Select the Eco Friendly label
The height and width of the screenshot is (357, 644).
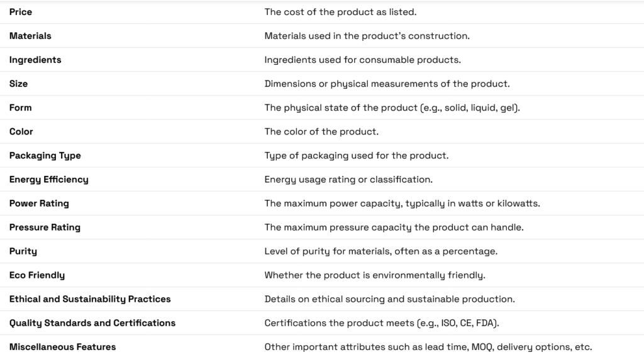pyautogui.click(x=37, y=275)
